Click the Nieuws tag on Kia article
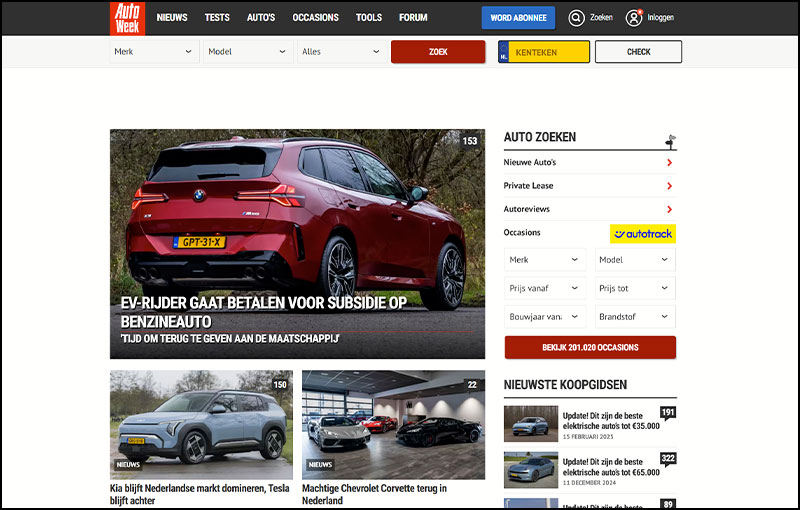800x510 pixels. click(128, 465)
